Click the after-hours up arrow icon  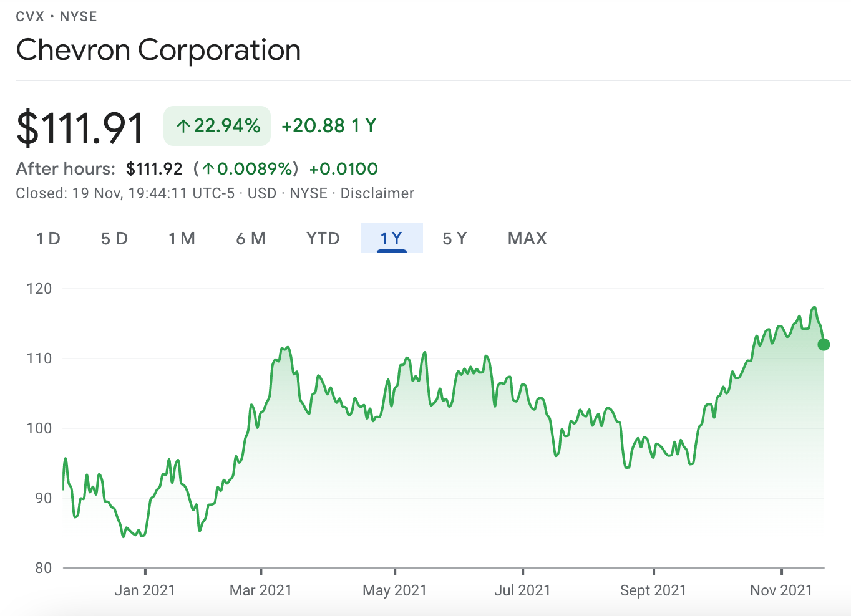(209, 168)
